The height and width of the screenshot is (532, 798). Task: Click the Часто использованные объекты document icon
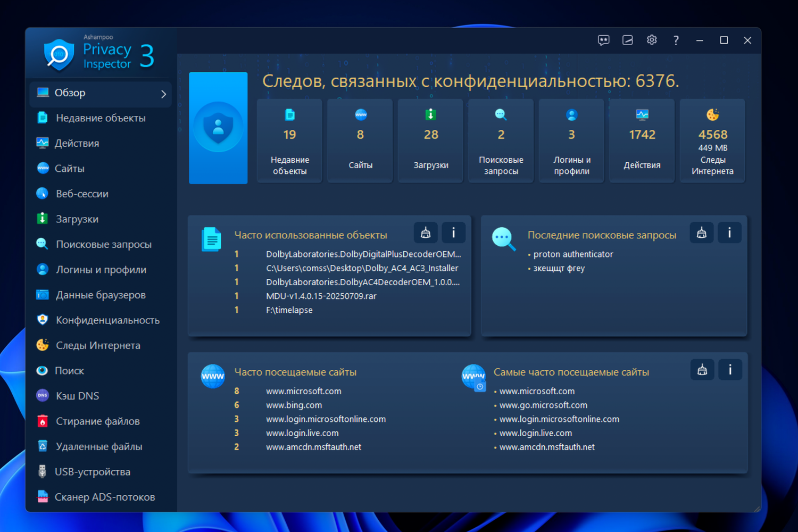tap(212, 239)
